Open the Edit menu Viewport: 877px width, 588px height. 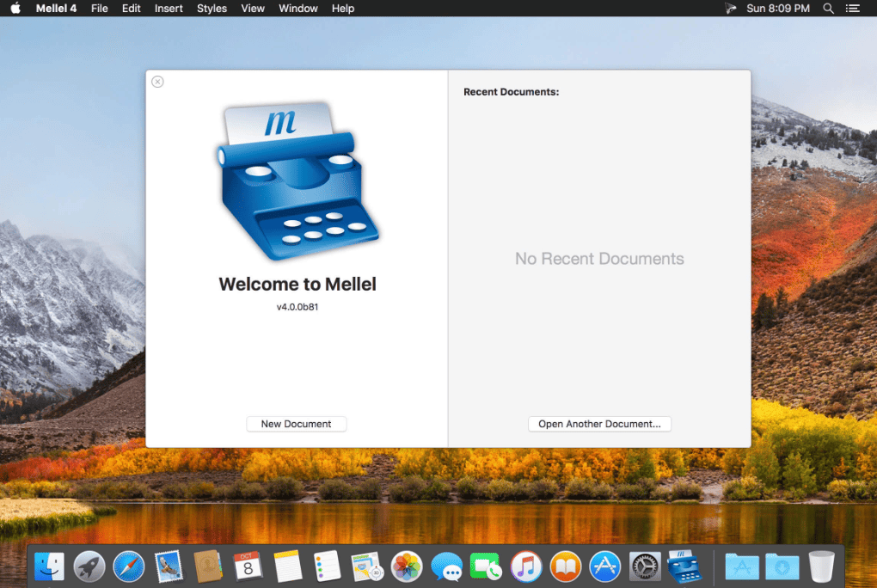click(x=131, y=9)
